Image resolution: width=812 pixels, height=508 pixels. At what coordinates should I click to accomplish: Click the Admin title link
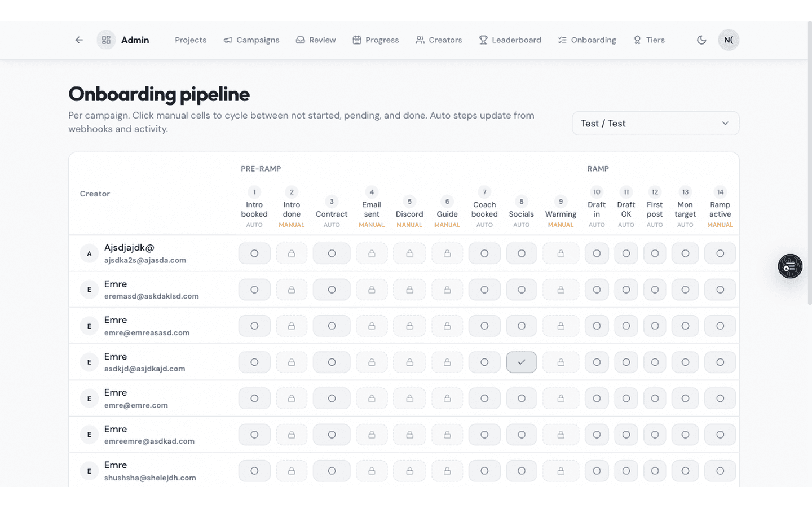click(x=135, y=40)
